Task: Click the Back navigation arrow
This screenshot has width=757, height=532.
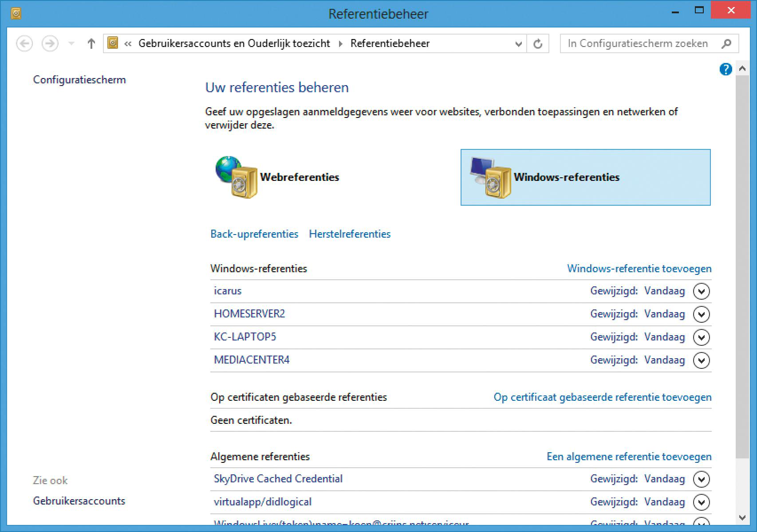Action: [24, 43]
